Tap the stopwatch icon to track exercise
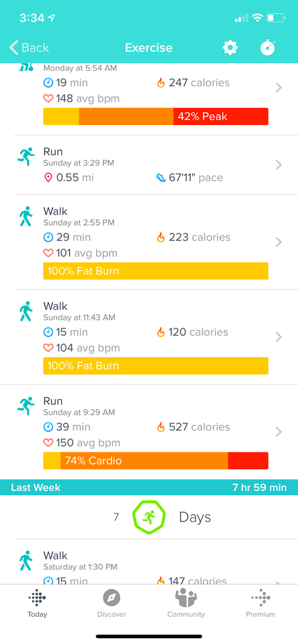Image resolution: width=298 pixels, height=644 pixels. 268,48
